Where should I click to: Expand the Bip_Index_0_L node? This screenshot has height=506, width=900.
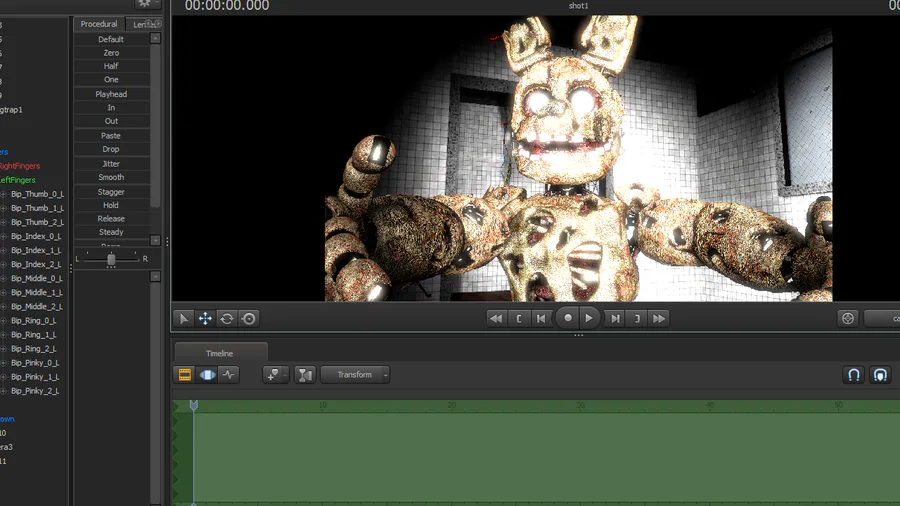(x=3, y=236)
